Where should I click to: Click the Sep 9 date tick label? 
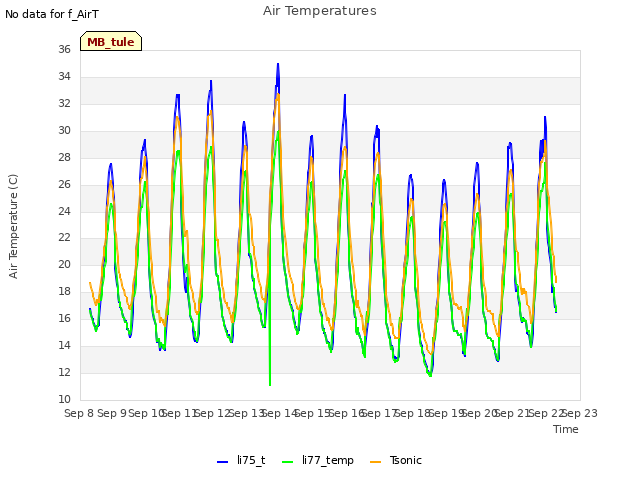click(112, 413)
